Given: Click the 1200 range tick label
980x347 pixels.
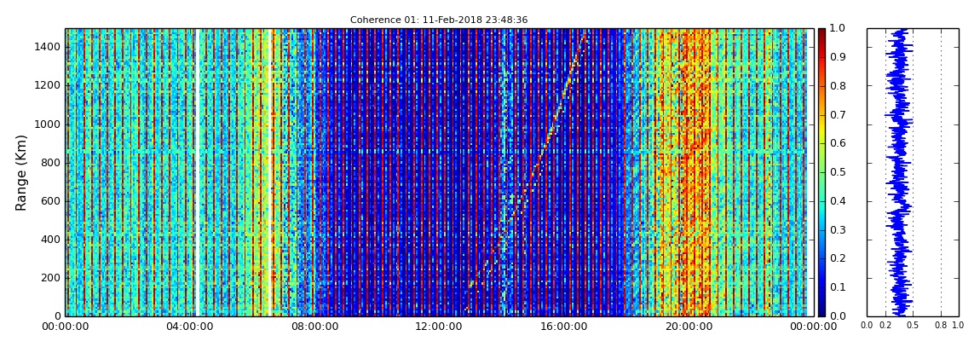Looking at the screenshot, I should point(49,85).
